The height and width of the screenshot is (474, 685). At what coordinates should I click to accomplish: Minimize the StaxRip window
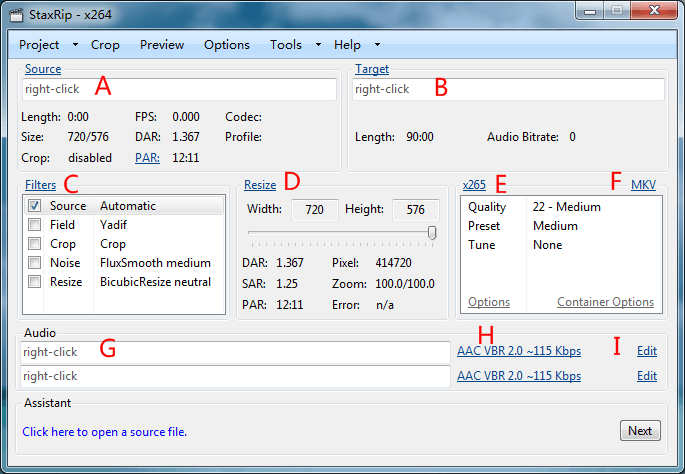[x=590, y=11]
